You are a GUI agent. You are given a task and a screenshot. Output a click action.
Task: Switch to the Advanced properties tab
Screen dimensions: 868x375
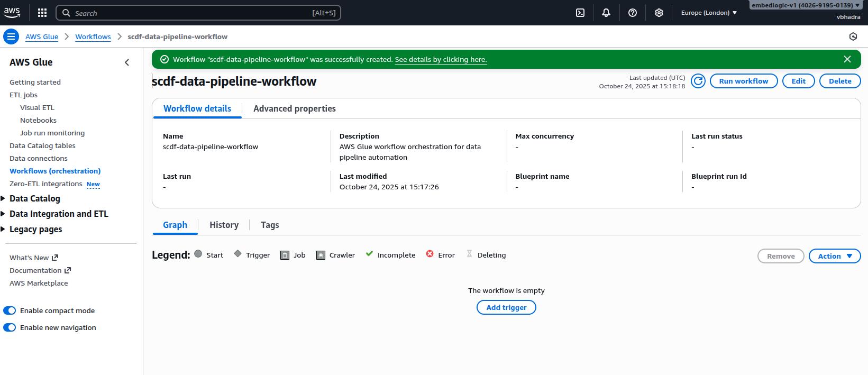[x=294, y=108]
